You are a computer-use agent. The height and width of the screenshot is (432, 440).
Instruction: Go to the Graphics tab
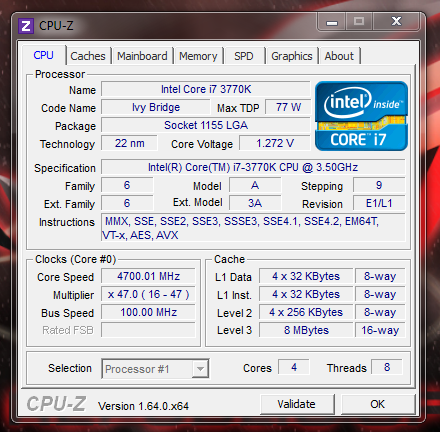[x=292, y=56]
